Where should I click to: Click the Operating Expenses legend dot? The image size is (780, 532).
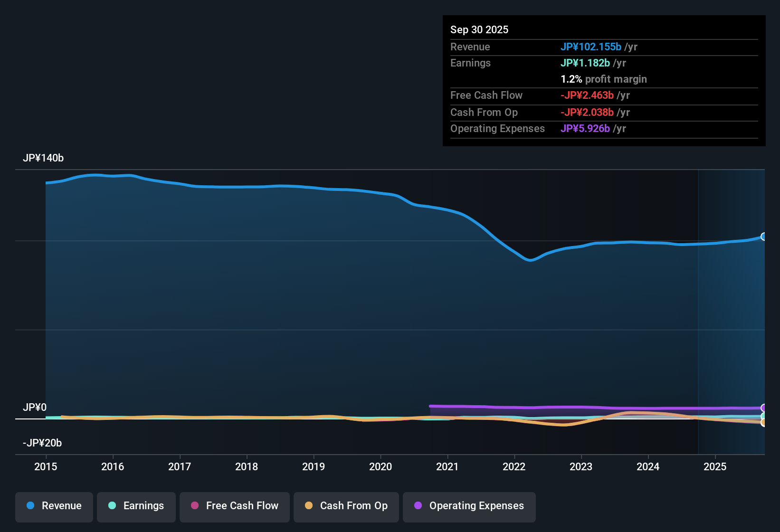[418, 506]
